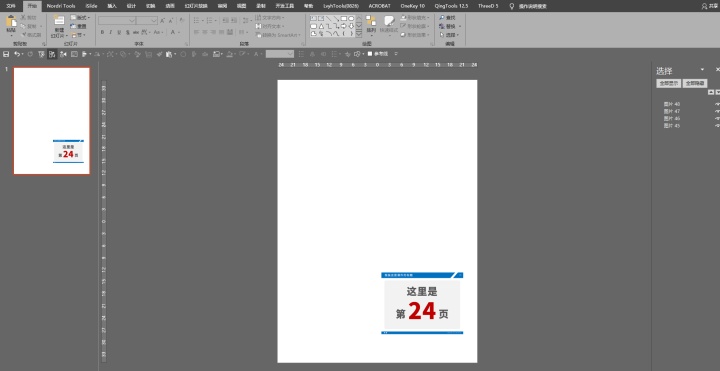Toggle visibility eye for 图片 47

click(717, 111)
